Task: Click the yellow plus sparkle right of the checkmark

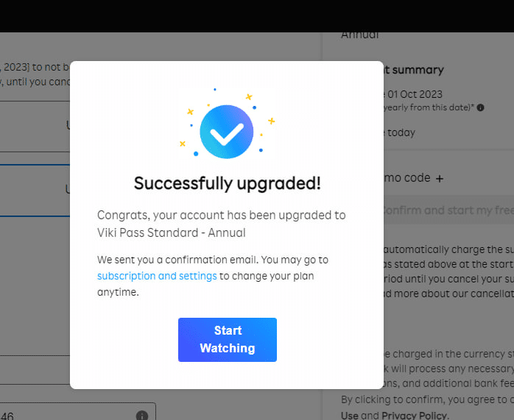Action: [271, 121]
